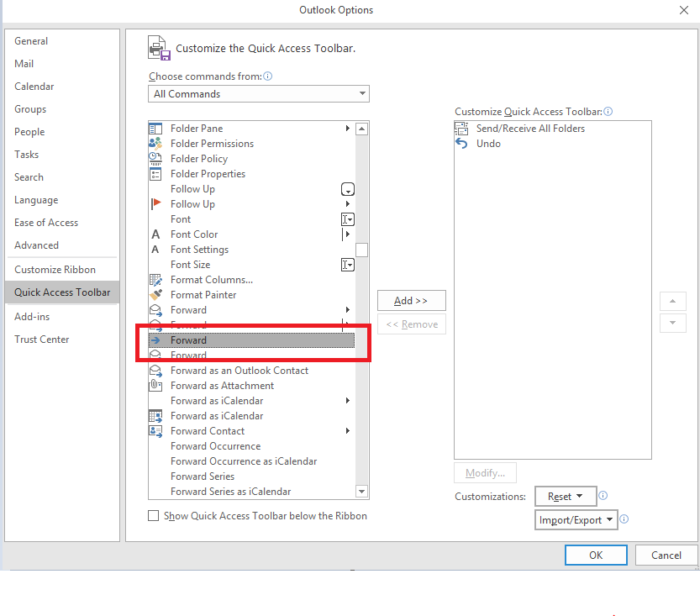Click info icon beside Customize Quick Access Toolbar
This screenshot has width=700, height=616.
pos(608,112)
